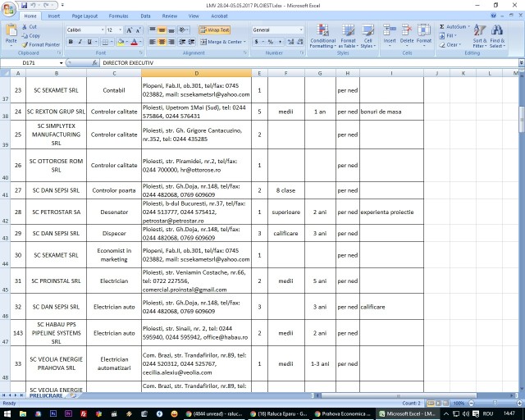Click the Name Box showing D171
The height and width of the screenshot is (420, 525).
(29, 63)
